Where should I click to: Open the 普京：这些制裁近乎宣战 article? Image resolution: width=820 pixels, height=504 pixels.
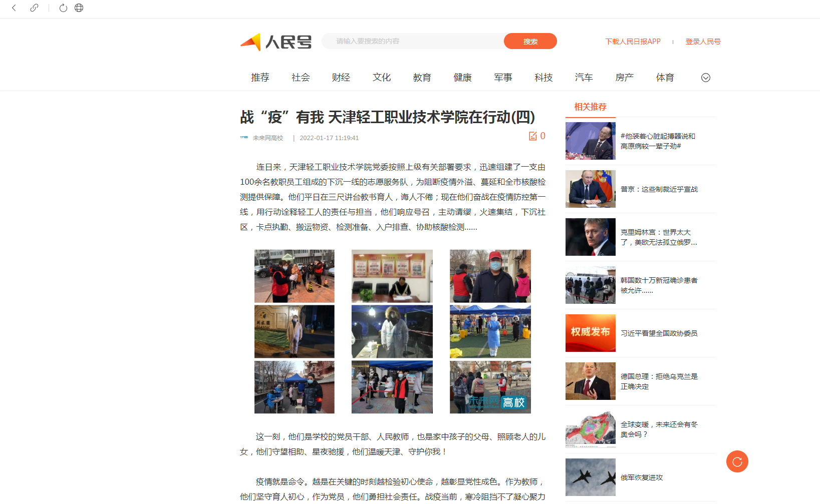659,189
